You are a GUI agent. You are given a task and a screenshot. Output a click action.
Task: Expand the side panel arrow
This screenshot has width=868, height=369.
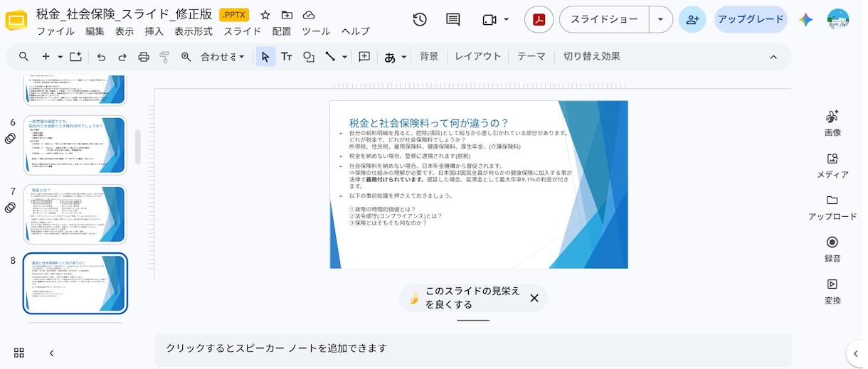click(857, 353)
